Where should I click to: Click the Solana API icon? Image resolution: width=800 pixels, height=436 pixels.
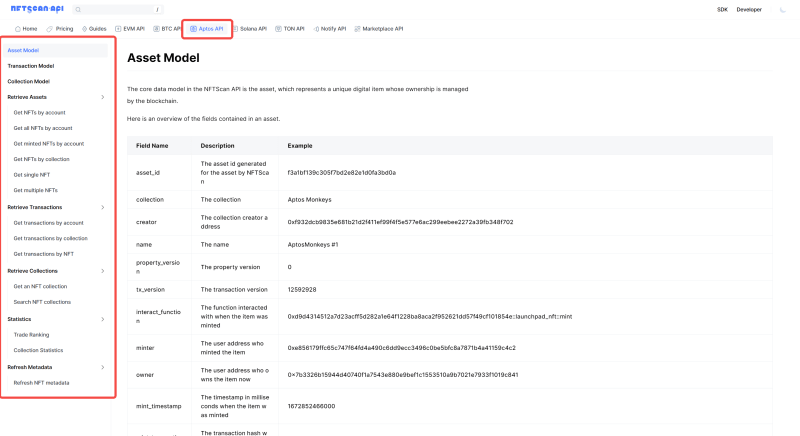point(235,29)
